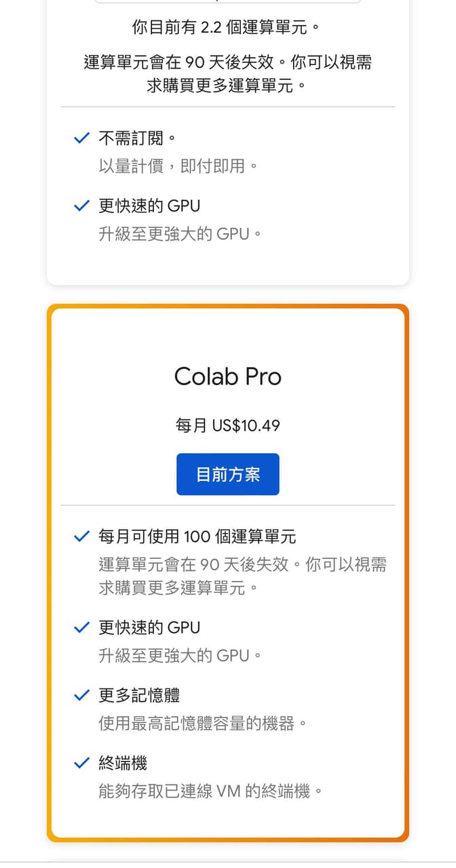Click the Colab Pro plan title
The image size is (456, 868).
coord(227,377)
